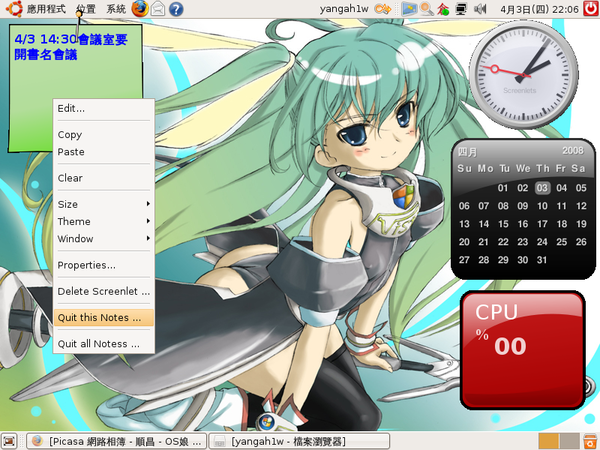Image resolution: width=600 pixels, height=450 pixels.
Task: Open the 應用程式 applications menu
Action: coord(46,9)
